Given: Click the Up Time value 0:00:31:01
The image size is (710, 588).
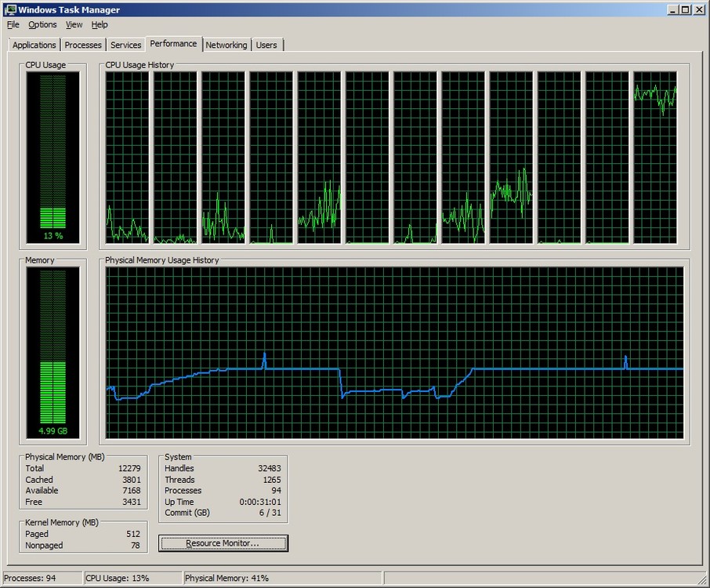Looking at the screenshot, I should click(x=260, y=502).
